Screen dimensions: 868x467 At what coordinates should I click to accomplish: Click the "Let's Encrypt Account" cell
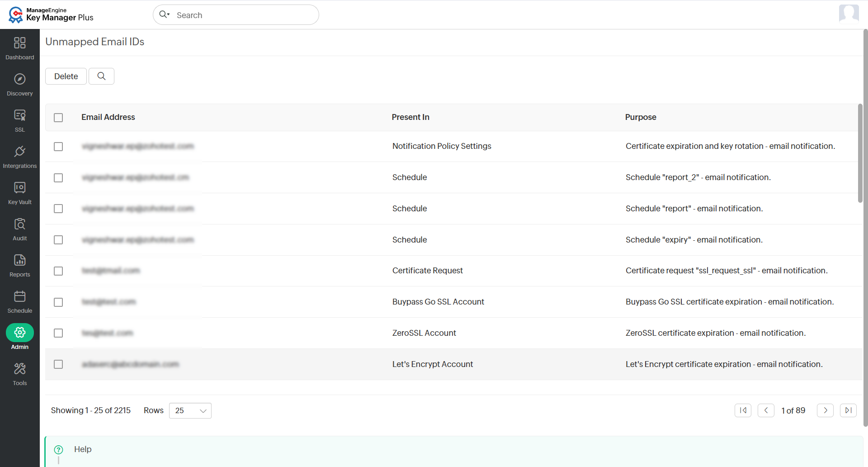(x=433, y=364)
